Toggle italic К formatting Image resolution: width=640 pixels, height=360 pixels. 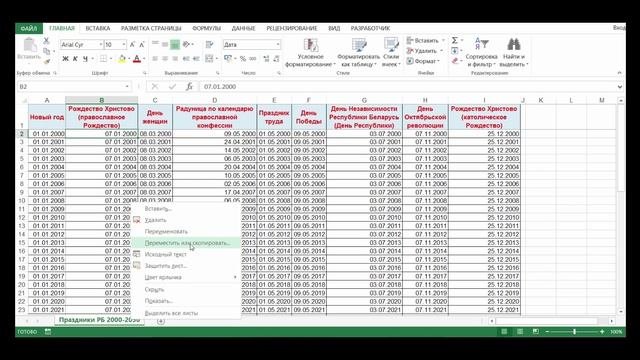(75, 59)
